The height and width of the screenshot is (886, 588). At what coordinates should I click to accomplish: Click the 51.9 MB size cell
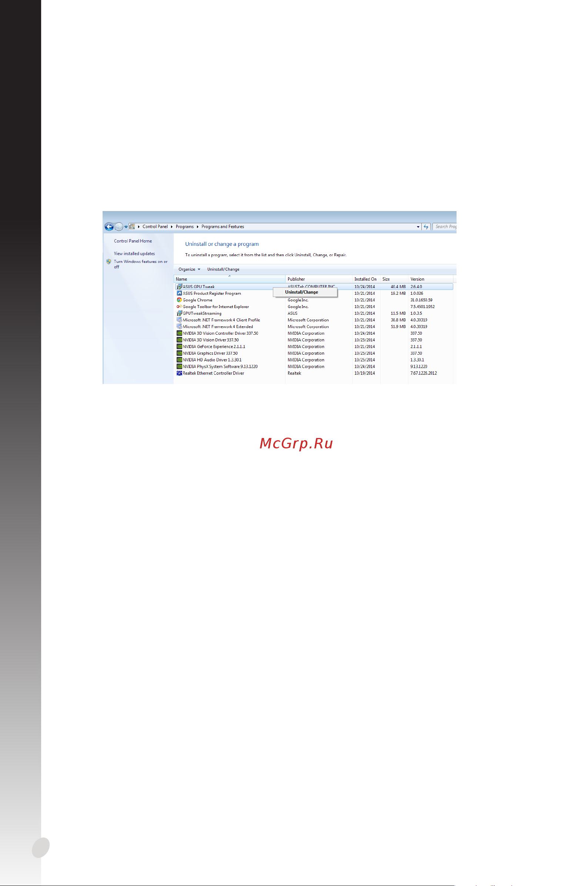click(398, 327)
